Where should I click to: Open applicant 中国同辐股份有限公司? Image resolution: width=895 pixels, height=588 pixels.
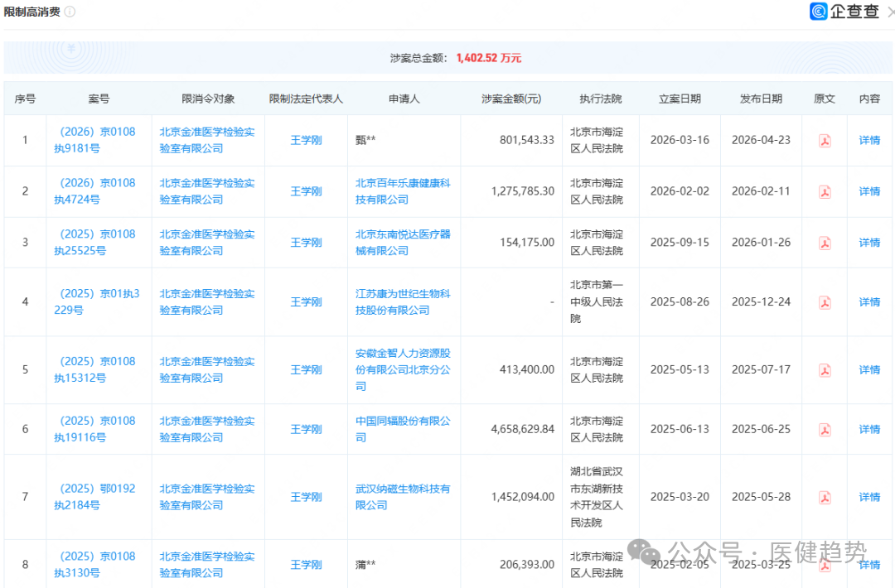pyautogui.click(x=403, y=430)
